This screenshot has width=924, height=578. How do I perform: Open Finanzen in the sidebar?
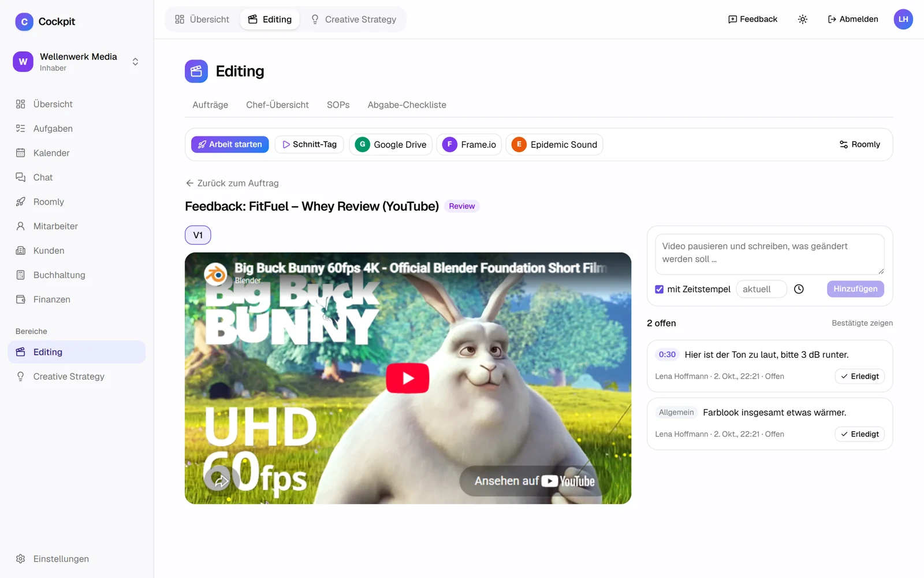(x=77, y=299)
